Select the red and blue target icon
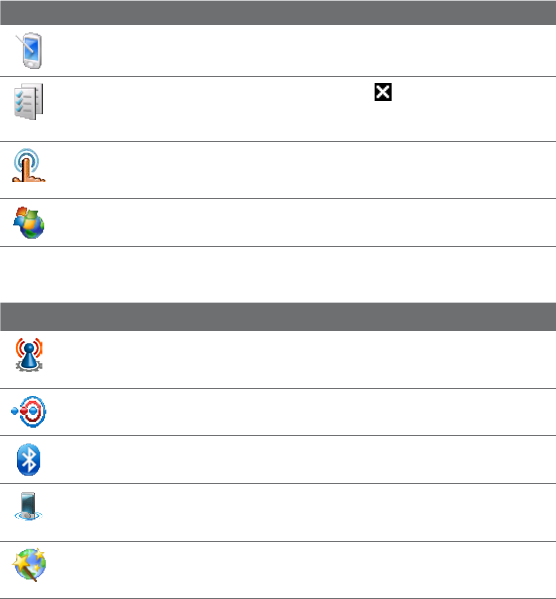 point(29,411)
